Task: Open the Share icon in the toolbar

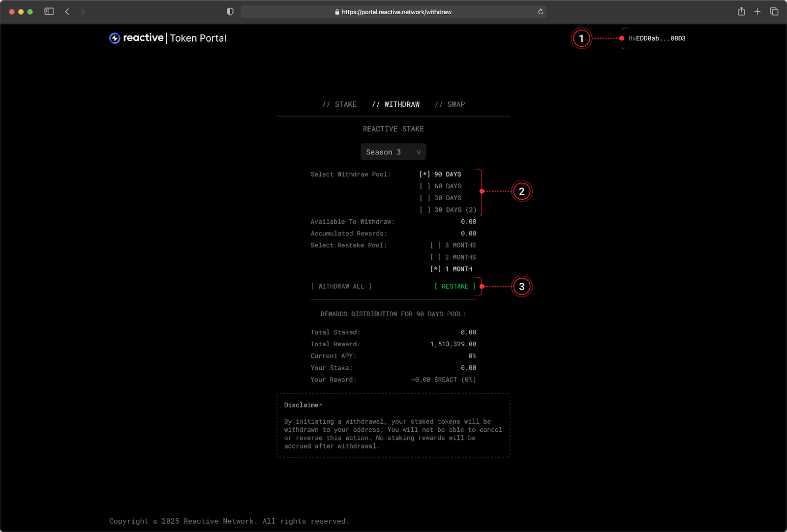Action: point(741,11)
